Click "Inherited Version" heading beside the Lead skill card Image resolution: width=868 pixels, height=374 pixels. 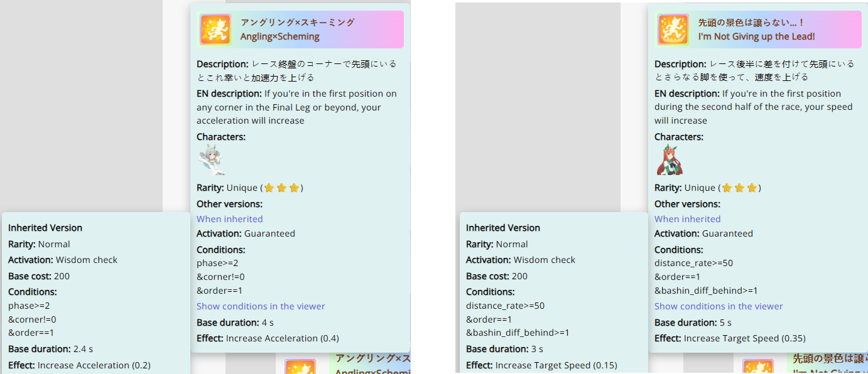(503, 228)
